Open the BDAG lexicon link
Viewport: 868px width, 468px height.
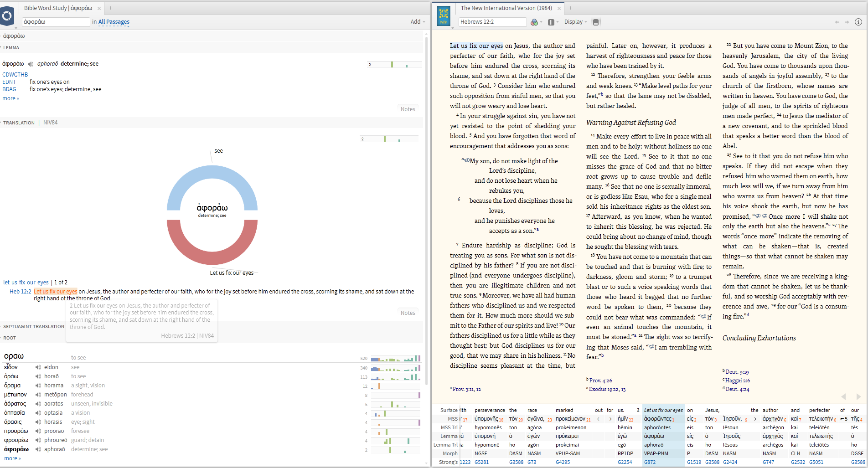[x=9, y=89]
